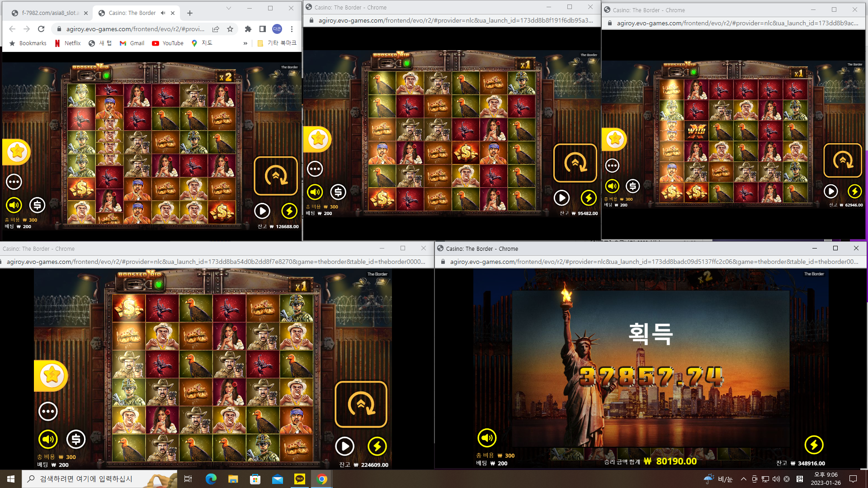Open bet settings coin icon in ₩126688.00 game
Viewport: 868px width, 488px height.
click(38, 205)
